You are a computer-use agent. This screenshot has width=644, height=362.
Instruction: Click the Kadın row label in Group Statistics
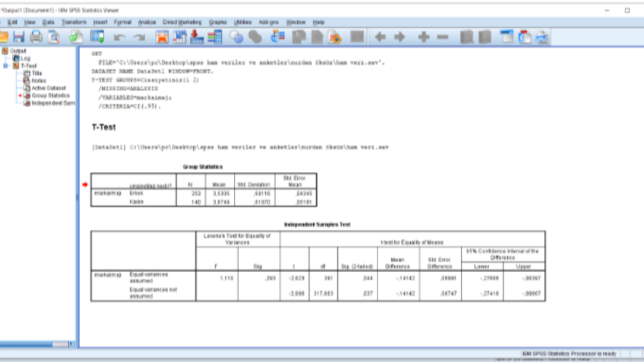[x=136, y=201]
